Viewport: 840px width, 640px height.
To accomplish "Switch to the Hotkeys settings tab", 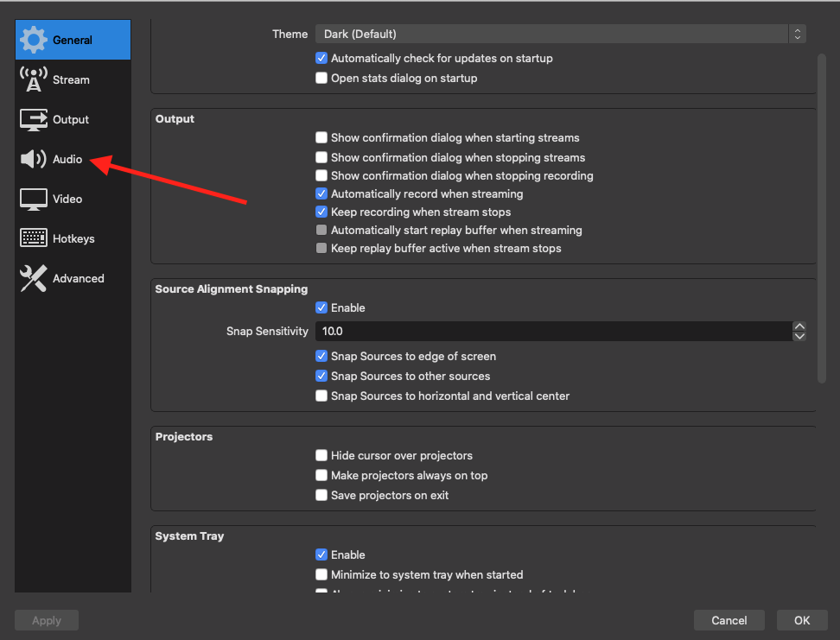I will [x=73, y=238].
